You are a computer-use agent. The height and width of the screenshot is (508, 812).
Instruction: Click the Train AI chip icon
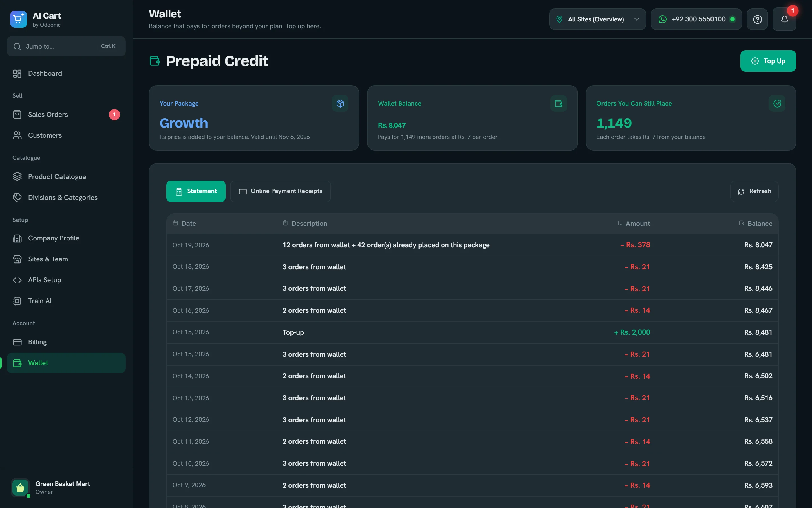pos(17,301)
